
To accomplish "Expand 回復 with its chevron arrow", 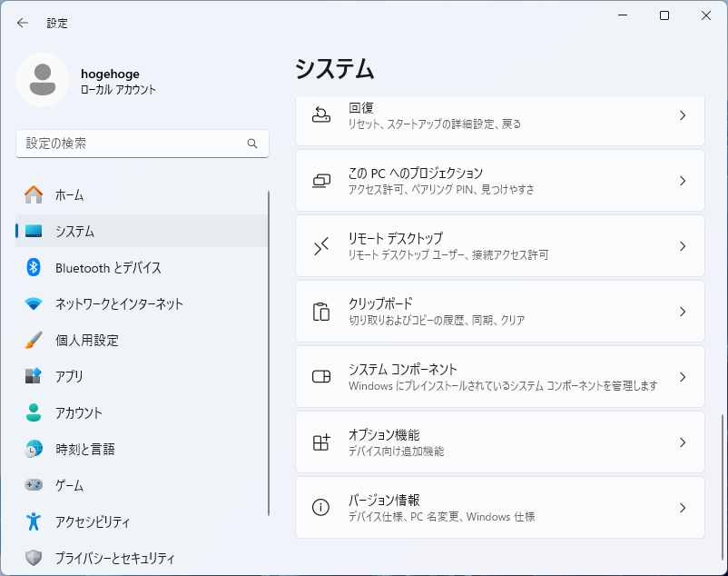I will [x=683, y=115].
